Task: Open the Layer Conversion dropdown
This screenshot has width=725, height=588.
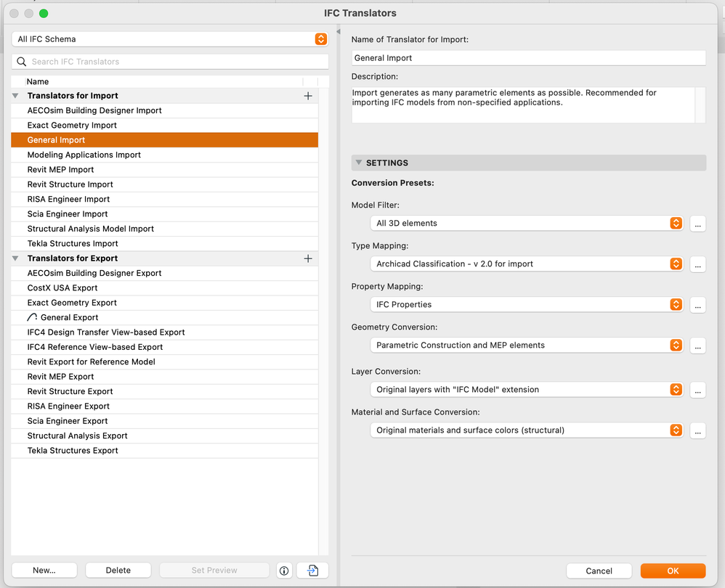Action: tap(527, 389)
